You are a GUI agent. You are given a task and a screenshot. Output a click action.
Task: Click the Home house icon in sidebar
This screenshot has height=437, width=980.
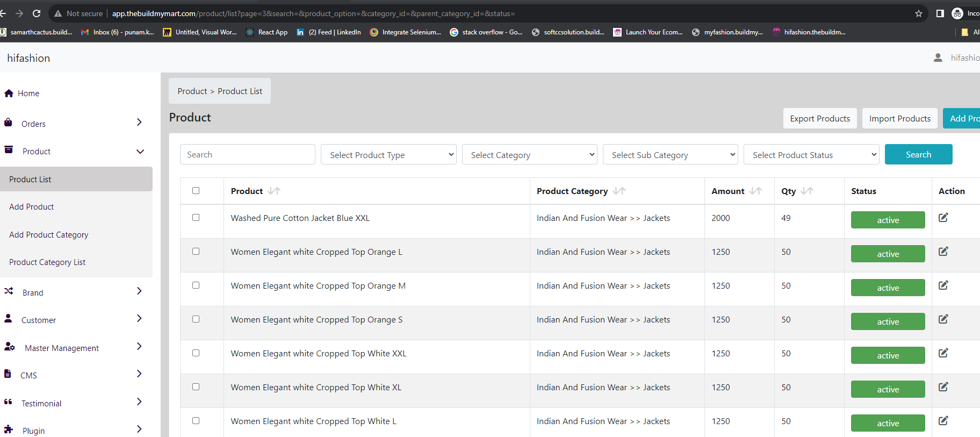[9, 93]
